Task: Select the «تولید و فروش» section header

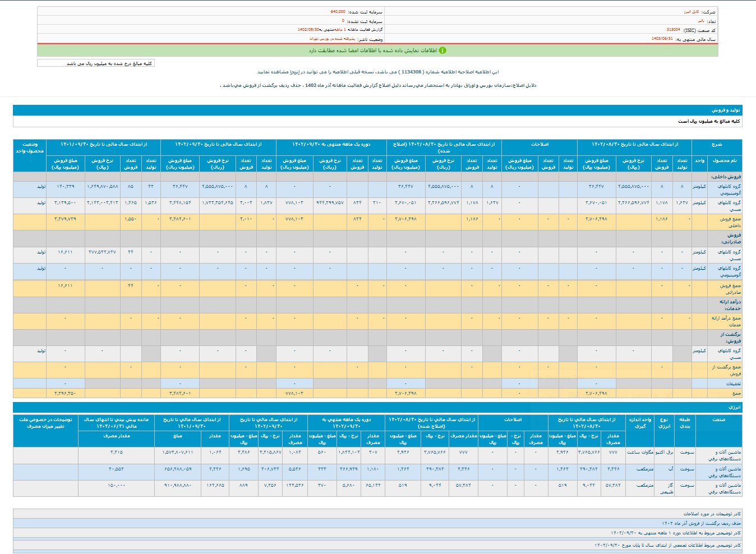Action: coord(726,110)
